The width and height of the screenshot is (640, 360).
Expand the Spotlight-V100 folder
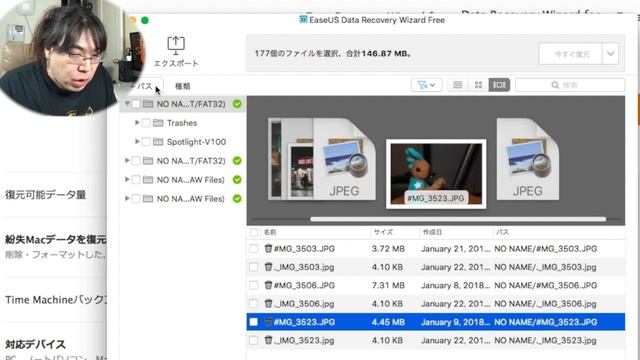click(137, 142)
